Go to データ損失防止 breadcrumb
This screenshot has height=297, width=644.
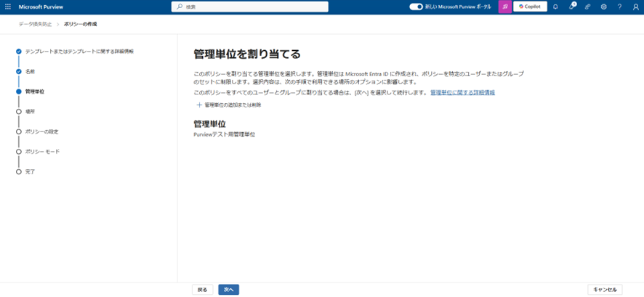point(35,24)
